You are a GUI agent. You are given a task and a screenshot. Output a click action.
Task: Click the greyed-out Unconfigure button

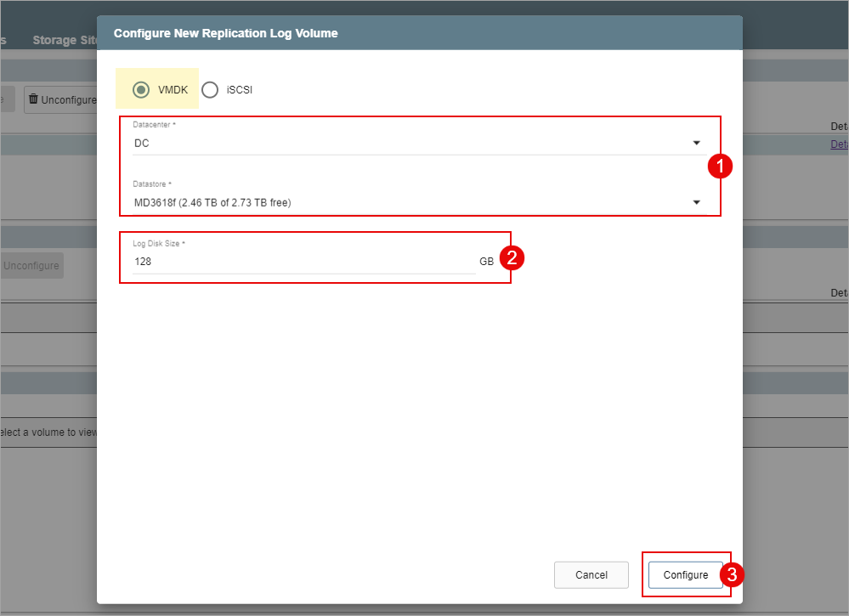pyautogui.click(x=31, y=266)
